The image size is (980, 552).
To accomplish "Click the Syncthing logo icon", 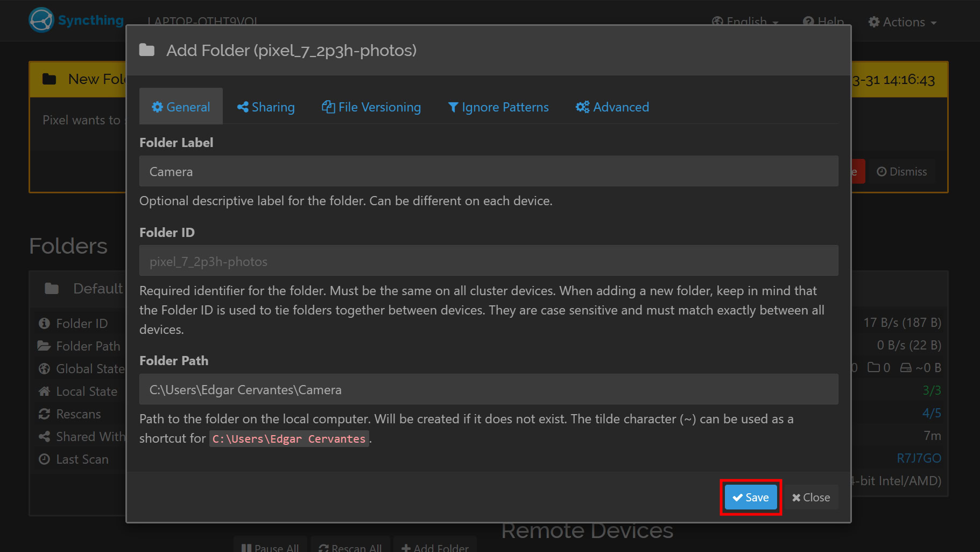I will click(x=41, y=20).
